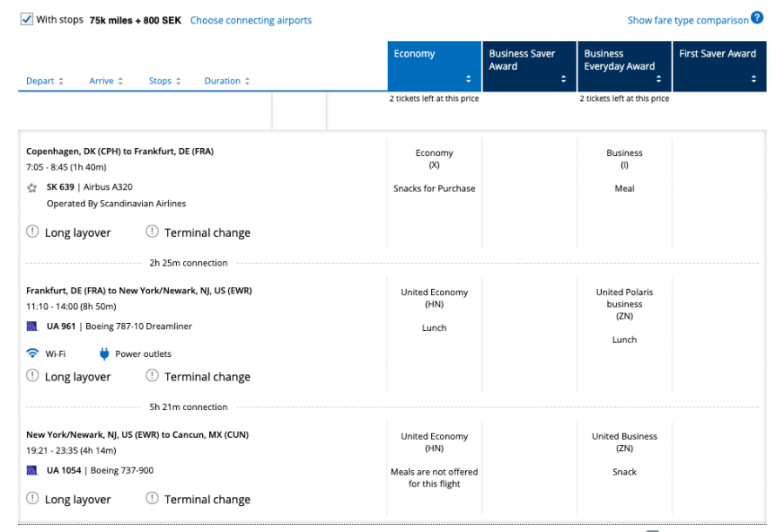Select the Economy fare tab
This screenshot has height=532, width=784.
434,66
